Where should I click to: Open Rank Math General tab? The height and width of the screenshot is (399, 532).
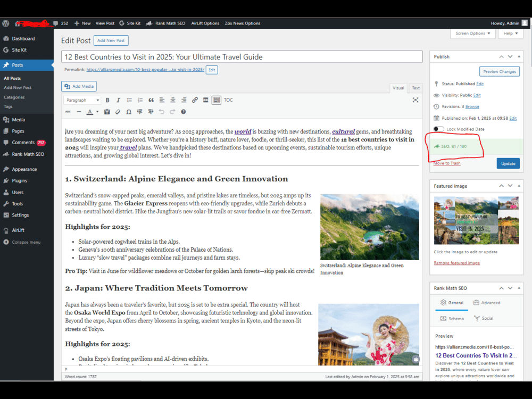click(x=452, y=303)
